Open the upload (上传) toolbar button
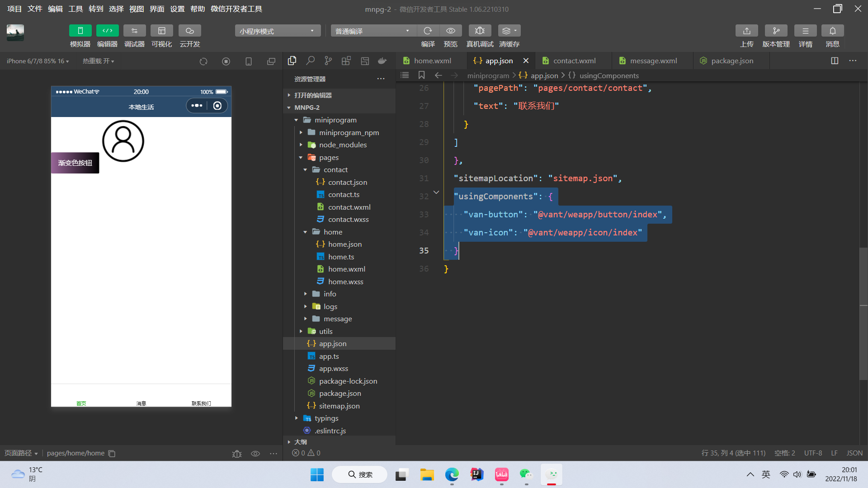This screenshot has height=488, width=868. (746, 31)
